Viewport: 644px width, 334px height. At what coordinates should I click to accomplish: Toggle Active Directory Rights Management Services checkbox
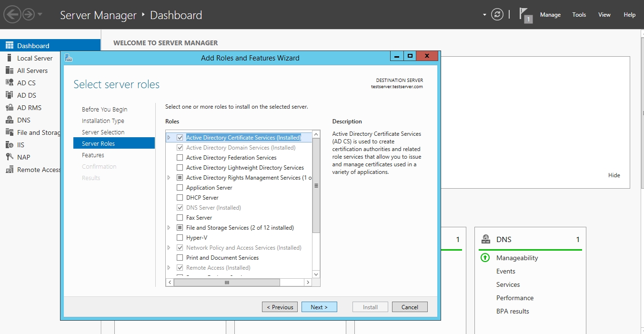[180, 177]
